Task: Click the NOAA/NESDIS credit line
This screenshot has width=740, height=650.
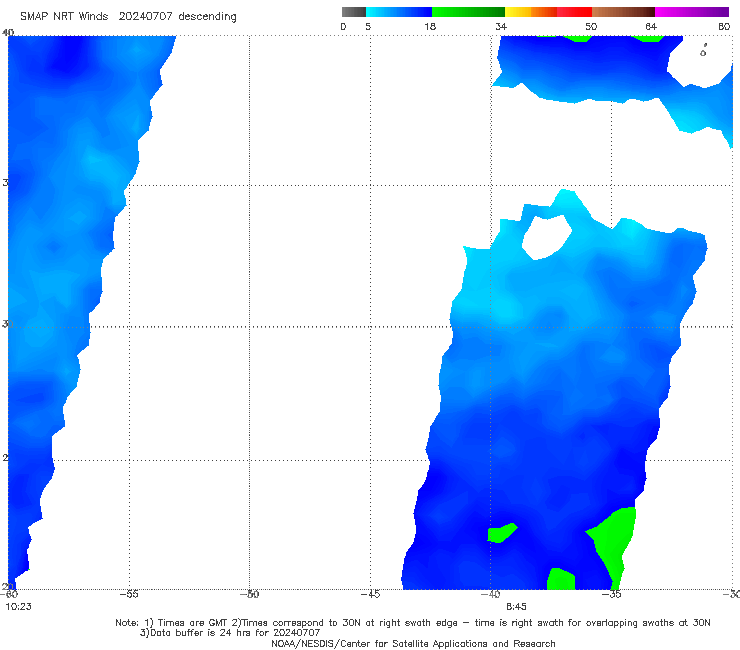Action: pyautogui.click(x=413, y=644)
